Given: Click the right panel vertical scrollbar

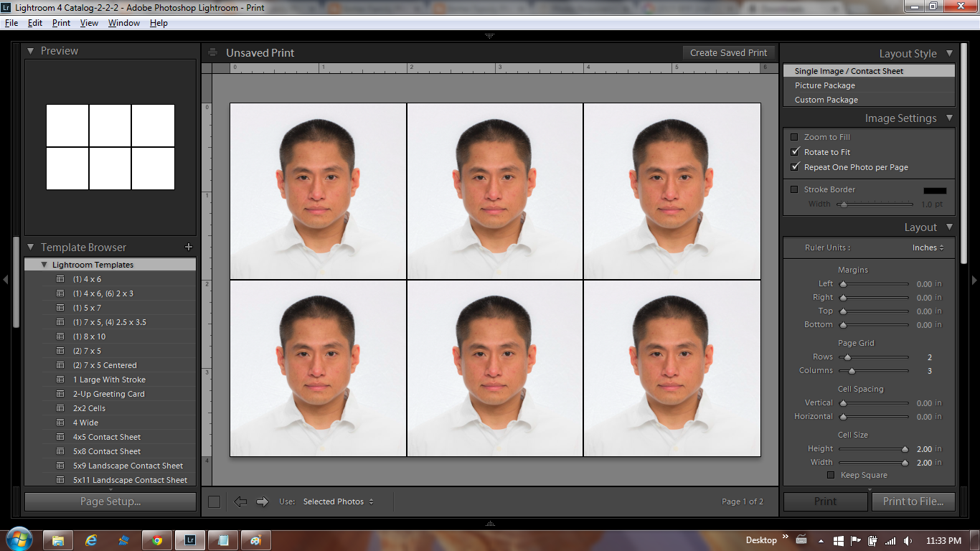Looking at the screenshot, I should click(964, 154).
